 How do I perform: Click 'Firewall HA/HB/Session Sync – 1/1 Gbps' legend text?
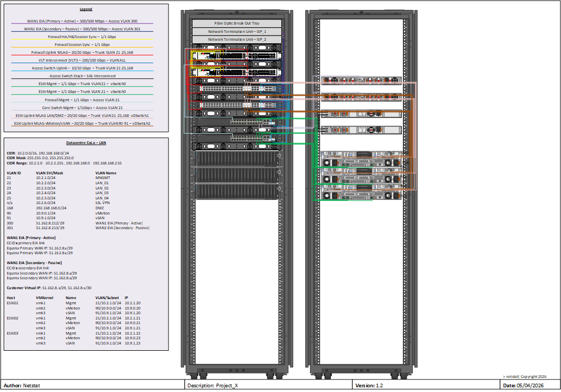82,37
